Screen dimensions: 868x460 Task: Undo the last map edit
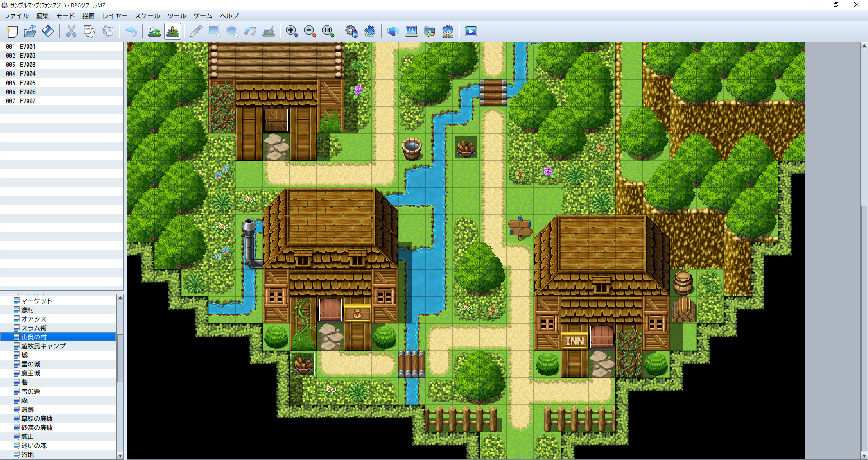tap(131, 31)
